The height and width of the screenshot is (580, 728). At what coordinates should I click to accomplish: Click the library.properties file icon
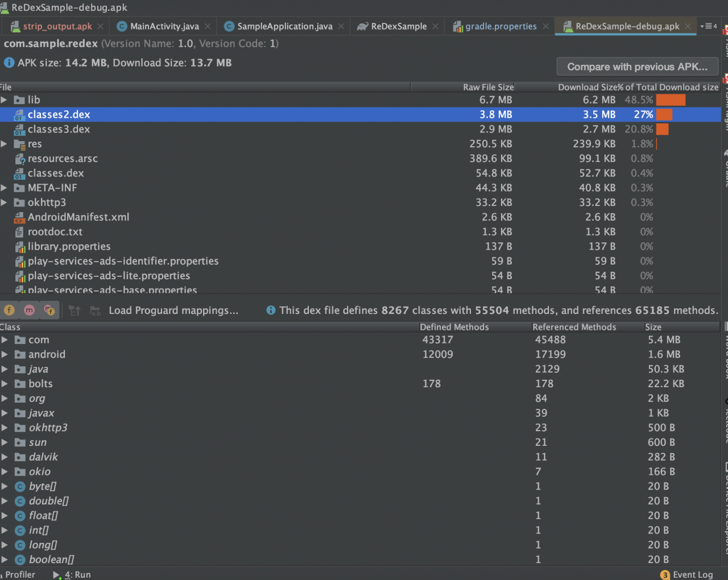(19, 247)
